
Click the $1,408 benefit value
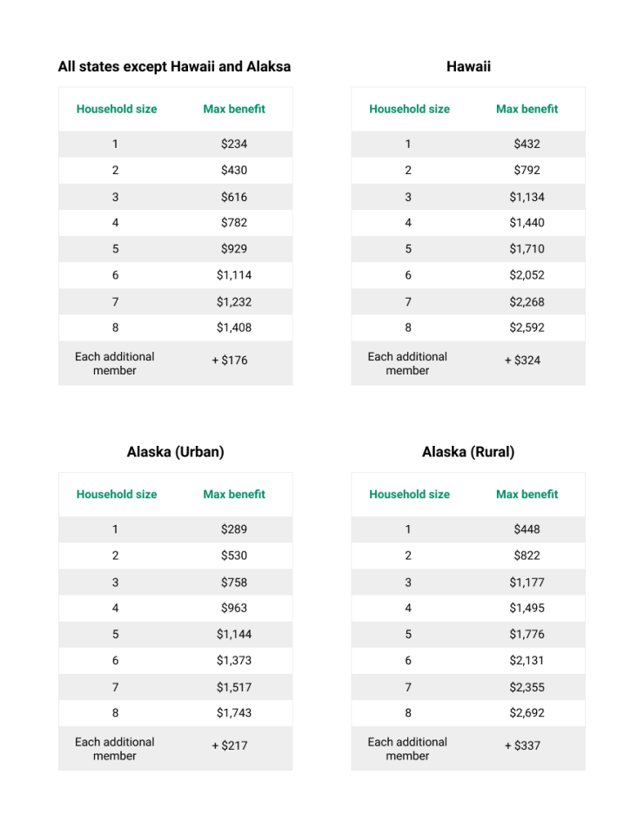234,327
